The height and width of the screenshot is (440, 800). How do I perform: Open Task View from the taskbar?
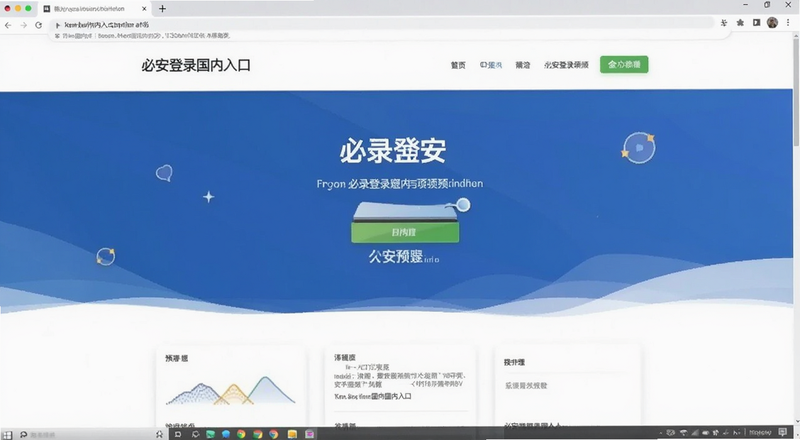coord(178,434)
